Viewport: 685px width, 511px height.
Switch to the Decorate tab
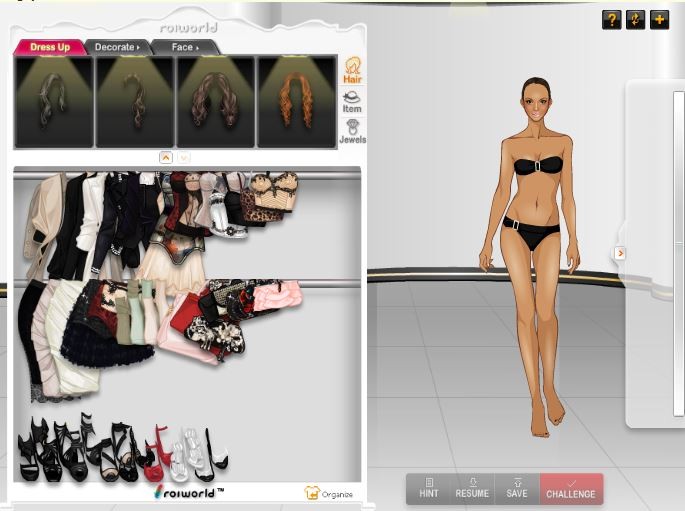point(115,47)
